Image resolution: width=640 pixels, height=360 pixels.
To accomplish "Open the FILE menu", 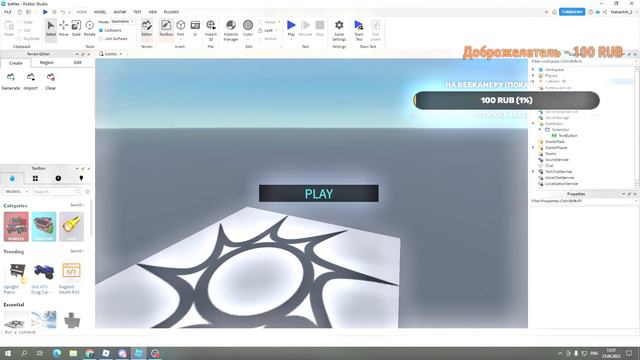I will pyautogui.click(x=7, y=12).
